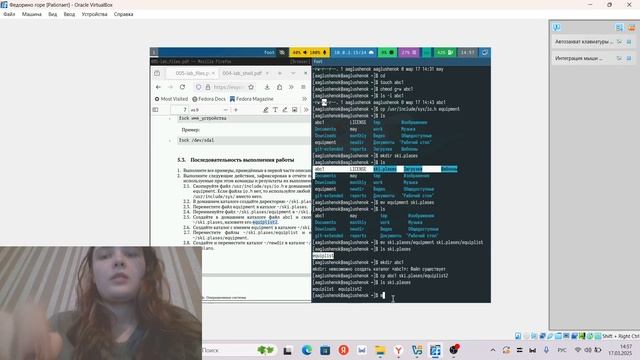Click the PDF page number field
Screen dimensions: 640x360
click(179, 110)
